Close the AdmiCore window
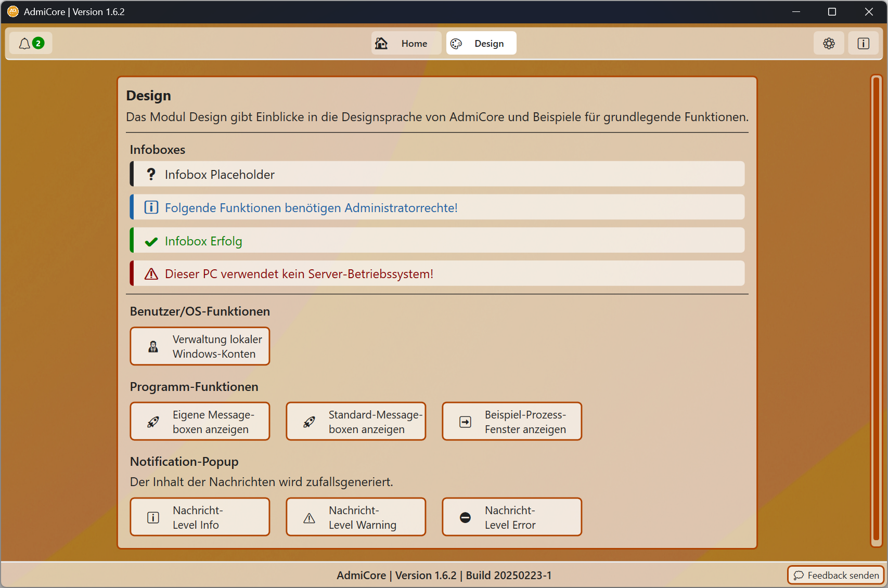888x588 pixels. pos(869,11)
